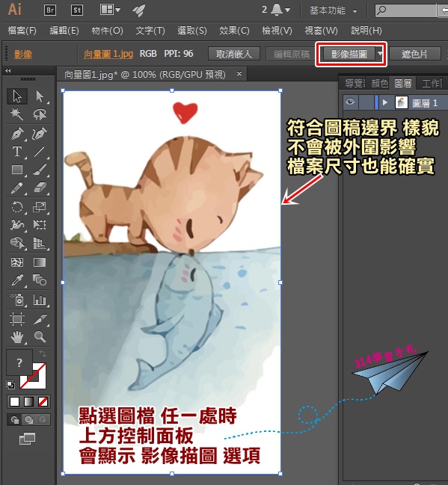The width and height of the screenshot is (448, 485).
Task: Click the 取消嵌入 button
Action: pyautogui.click(x=234, y=54)
